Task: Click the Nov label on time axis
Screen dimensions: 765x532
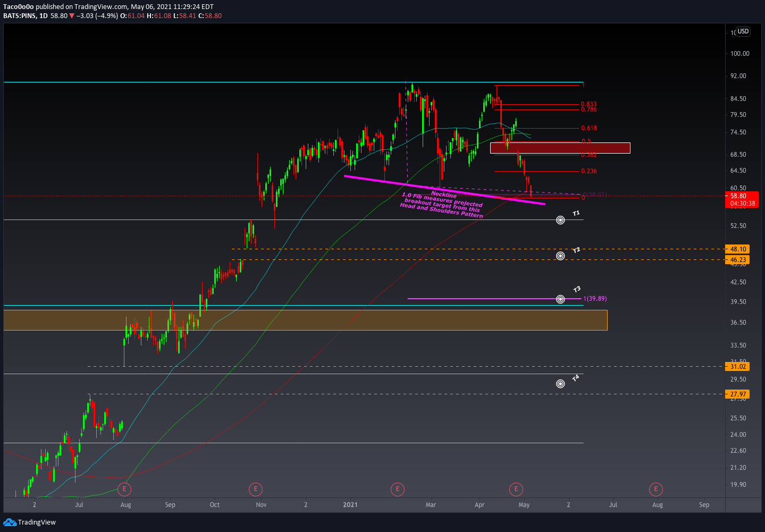Action: click(261, 505)
